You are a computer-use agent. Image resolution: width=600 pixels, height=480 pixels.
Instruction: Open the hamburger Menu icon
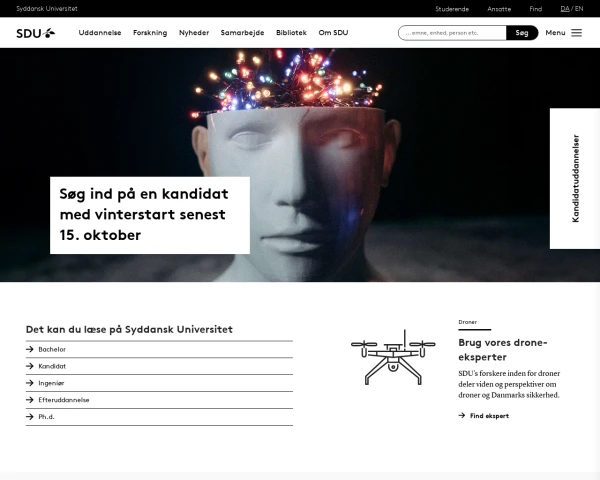[576, 33]
